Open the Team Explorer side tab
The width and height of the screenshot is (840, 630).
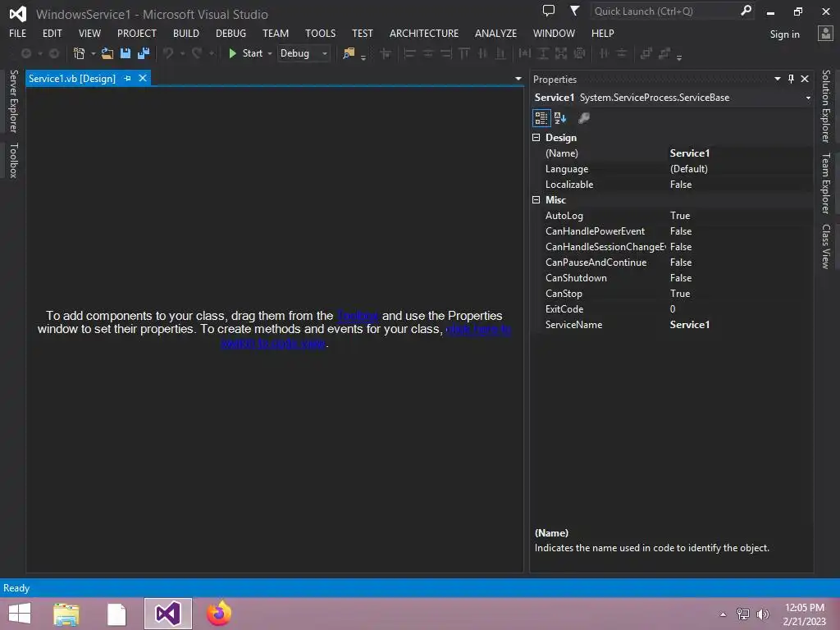click(x=826, y=183)
